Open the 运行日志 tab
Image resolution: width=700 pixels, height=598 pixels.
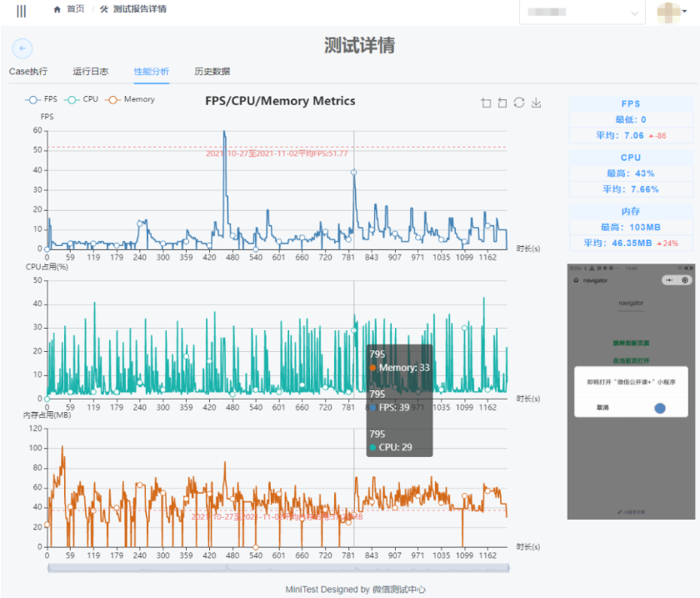point(91,72)
